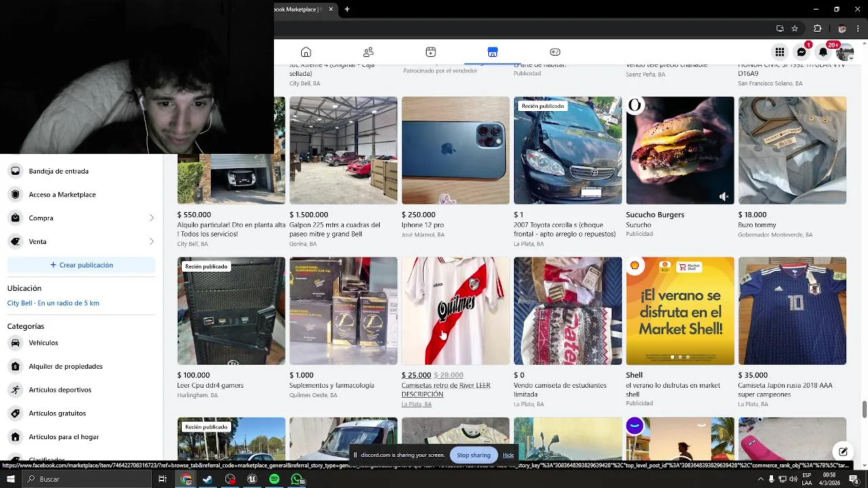The image size is (868, 488).
Task: Open Steam from the taskbar
Action: click(208, 479)
